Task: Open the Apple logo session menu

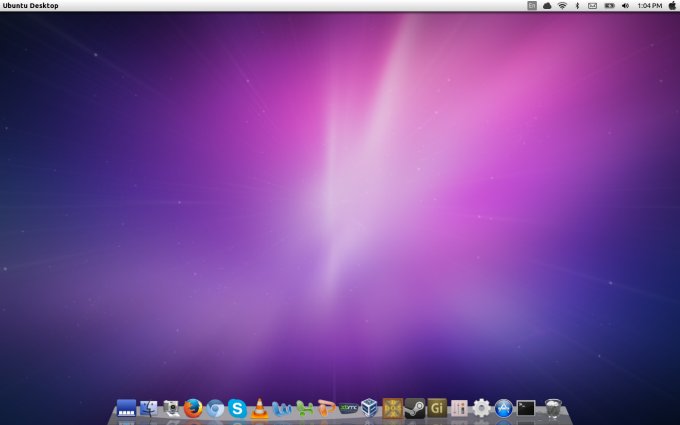Action: [672, 5]
